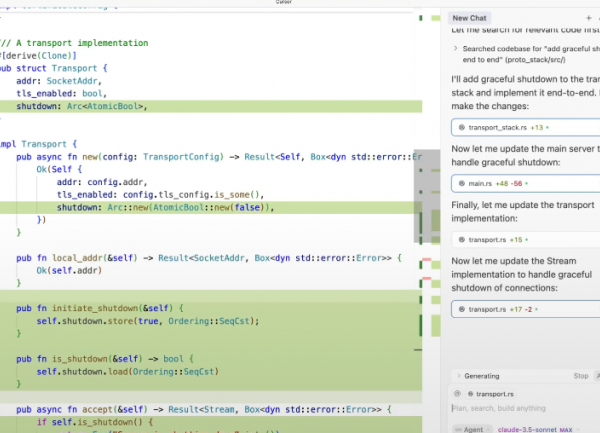The width and height of the screenshot is (600, 433).
Task: Click the 'self.shutdown.load(Ordering::SeqCst)' line
Action: click(128, 371)
